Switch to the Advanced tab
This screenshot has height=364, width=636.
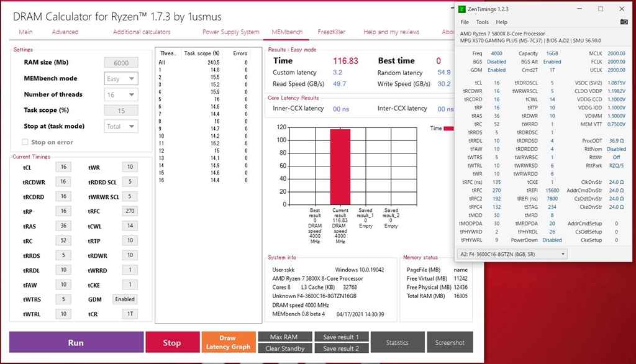pos(65,32)
